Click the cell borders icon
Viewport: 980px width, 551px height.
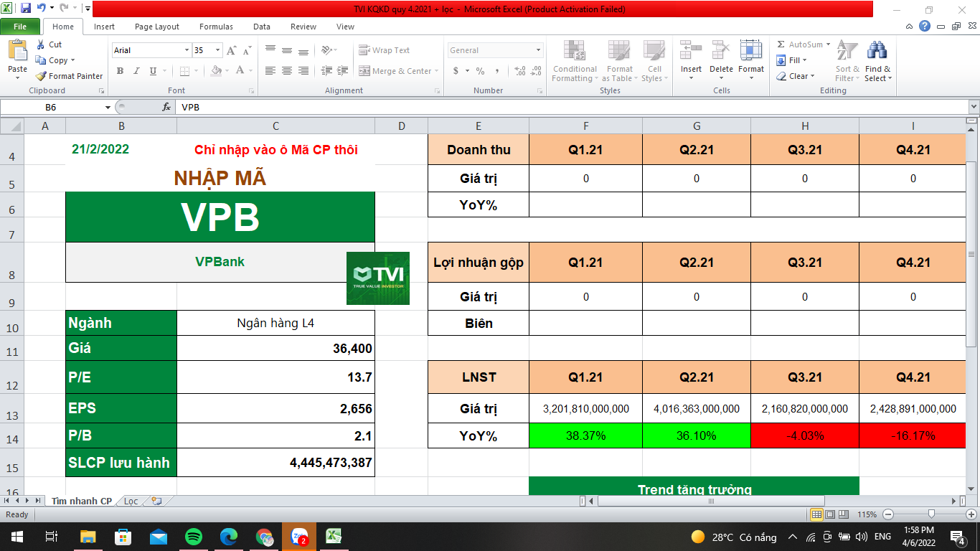tap(184, 71)
